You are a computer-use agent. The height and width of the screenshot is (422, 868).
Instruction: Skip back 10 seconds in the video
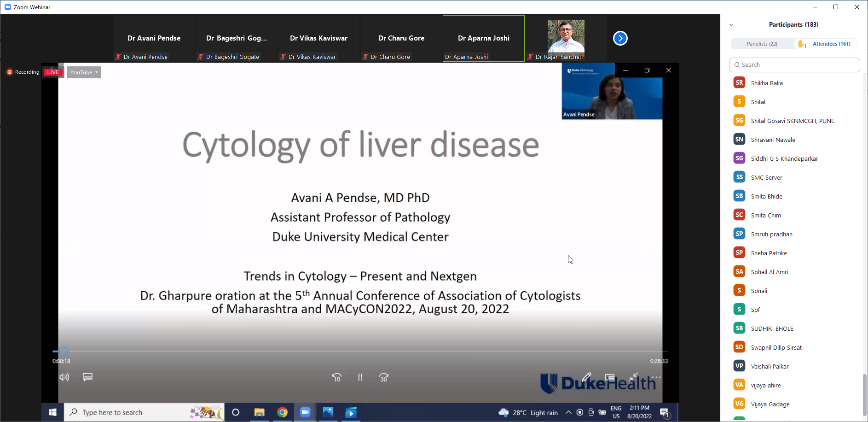(x=337, y=377)
